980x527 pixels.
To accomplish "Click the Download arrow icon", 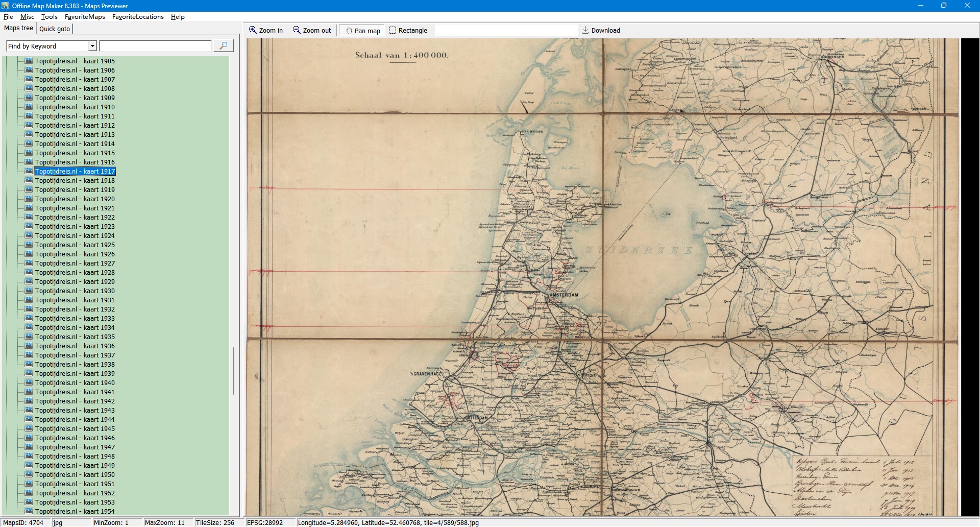I will pyautogui.click(x=585, y=30).
